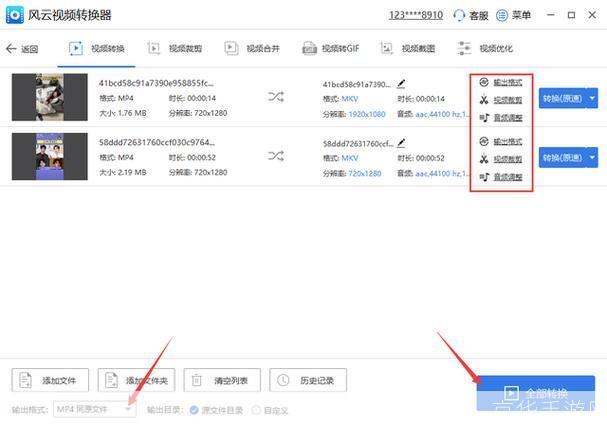The image size is (607, 427).
Task: Switch to 视频转换 tab
Action: point(96,49)
